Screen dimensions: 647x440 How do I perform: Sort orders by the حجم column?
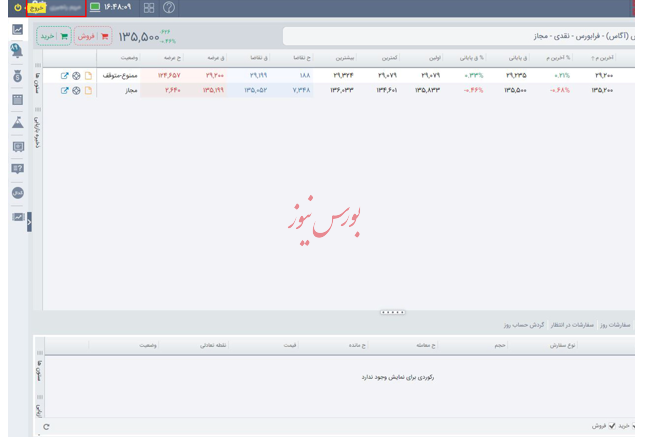click(500, 345)
